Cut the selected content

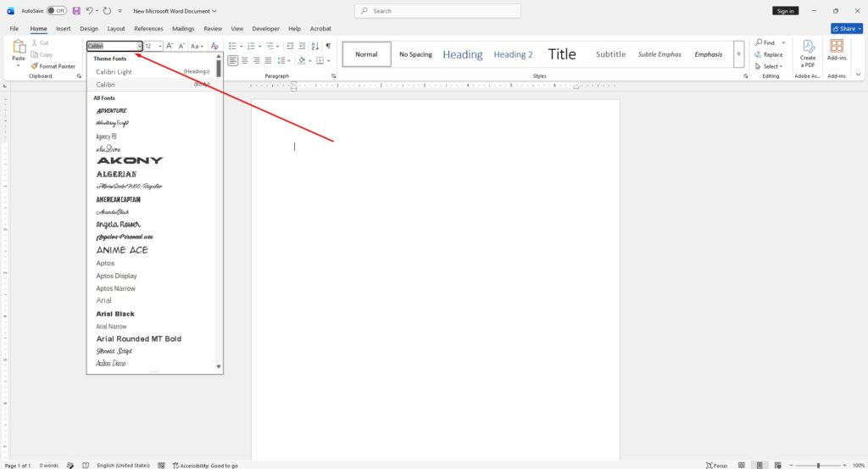tap(40, 42)
